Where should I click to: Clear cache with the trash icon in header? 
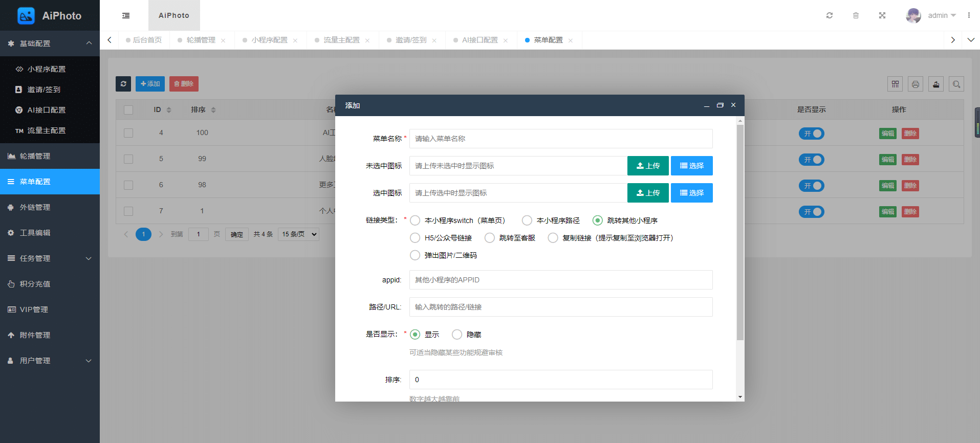pyautogui.click(x=856, y=15)
